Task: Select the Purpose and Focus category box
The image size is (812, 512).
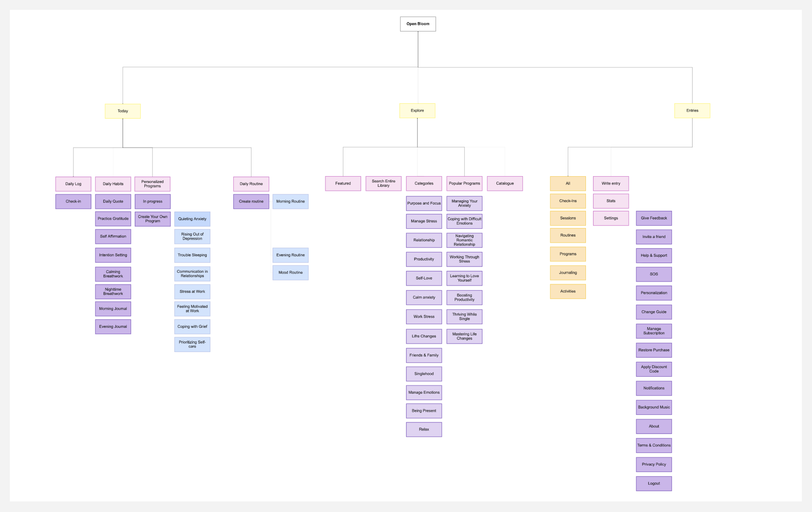Action: pyautogui.click(x=424, y=203)
